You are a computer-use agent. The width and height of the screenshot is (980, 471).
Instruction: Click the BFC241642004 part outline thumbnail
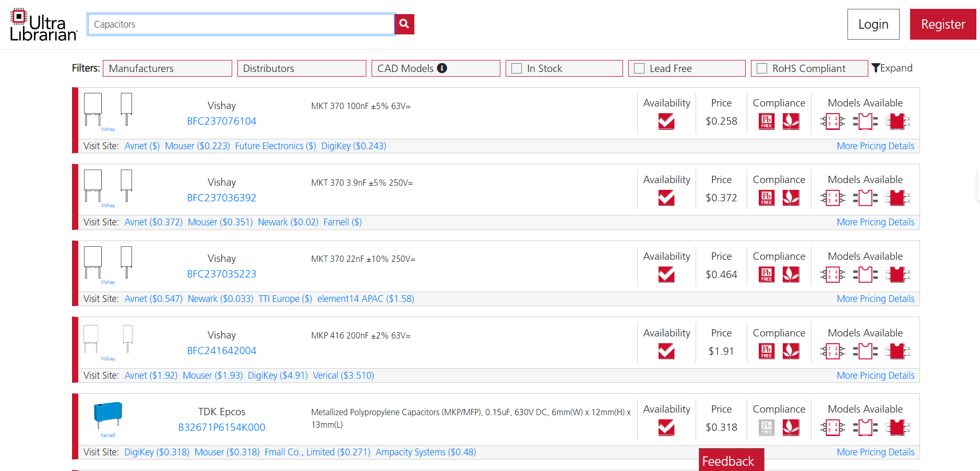coord(108,340)
